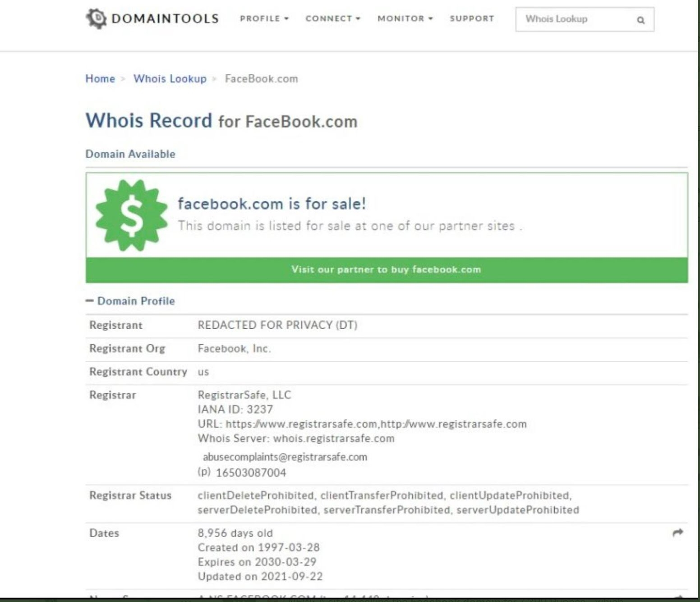Select 'Updated on 2021-09-22' date
Image resolution: width=700 pixels, height=602 pixels.
pos(260,576)
